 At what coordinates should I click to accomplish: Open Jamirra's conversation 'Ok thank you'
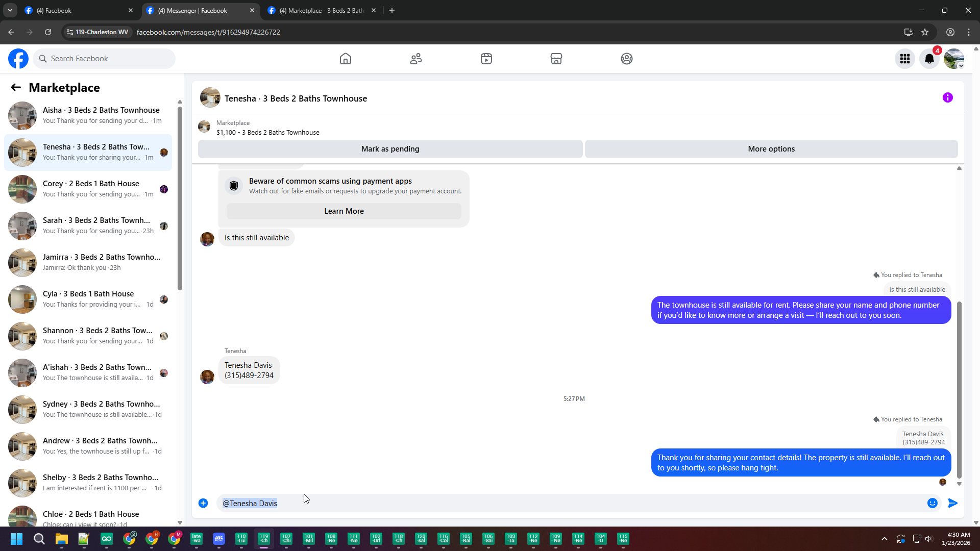point(88,262)
